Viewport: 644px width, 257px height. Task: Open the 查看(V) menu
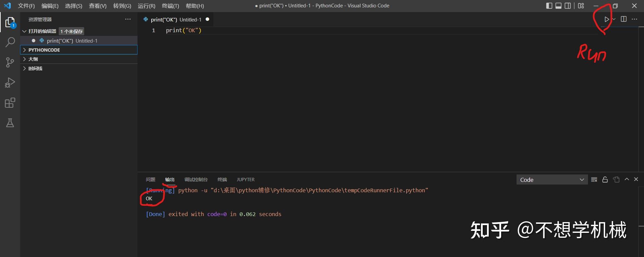[x=98, y=6]
